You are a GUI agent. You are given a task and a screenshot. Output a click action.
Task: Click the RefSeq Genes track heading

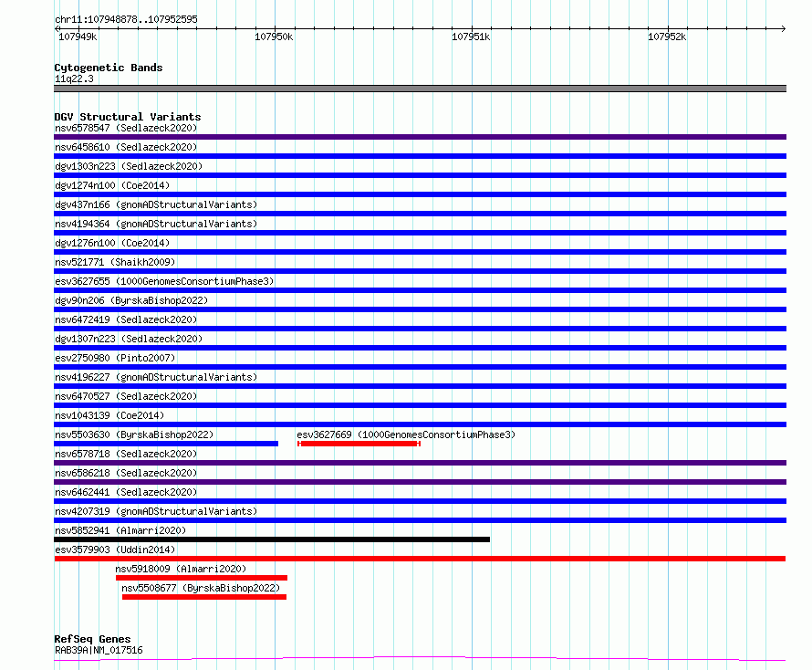92,639
